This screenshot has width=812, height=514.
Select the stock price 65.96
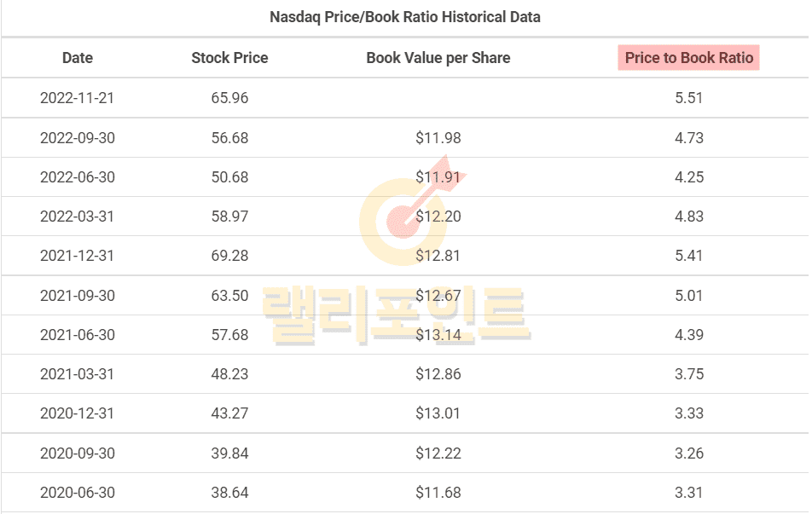point(229,98)
